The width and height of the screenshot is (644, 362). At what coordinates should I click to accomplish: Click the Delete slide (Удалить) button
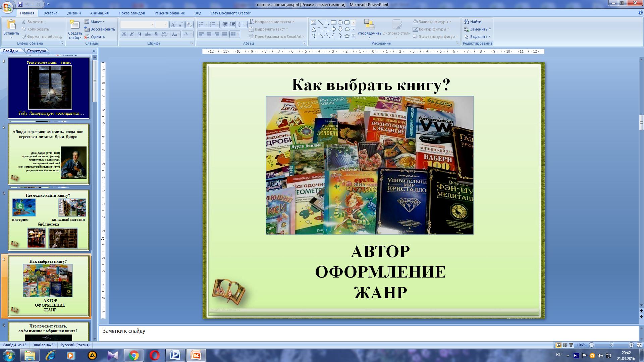click(x=94, y=37)
